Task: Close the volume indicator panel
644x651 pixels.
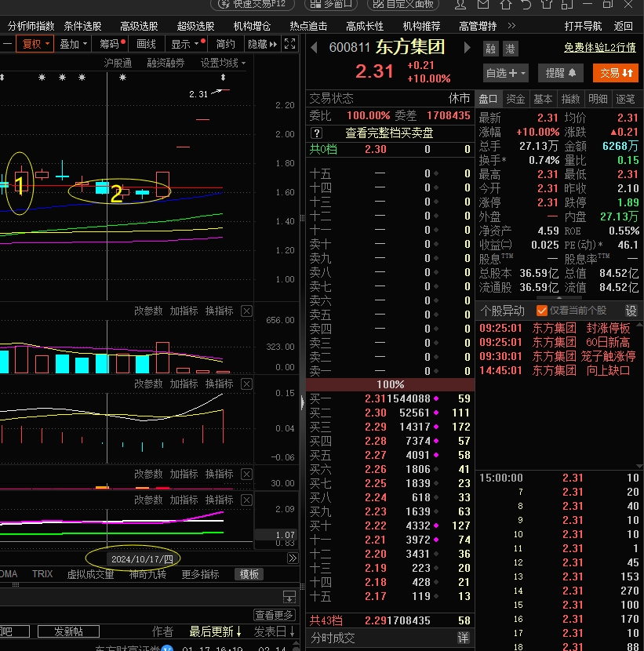Action: pos(246,311)
